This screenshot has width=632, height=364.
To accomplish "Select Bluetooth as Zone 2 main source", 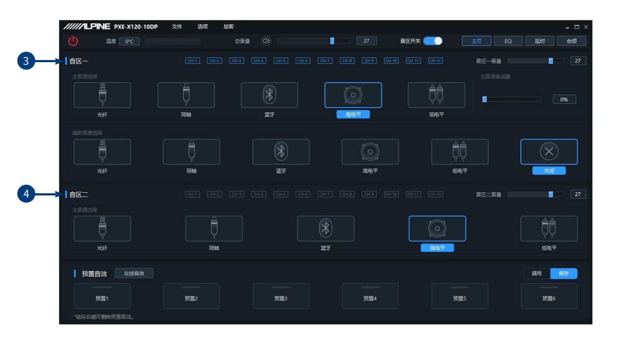I will click(x=326, y=229).
